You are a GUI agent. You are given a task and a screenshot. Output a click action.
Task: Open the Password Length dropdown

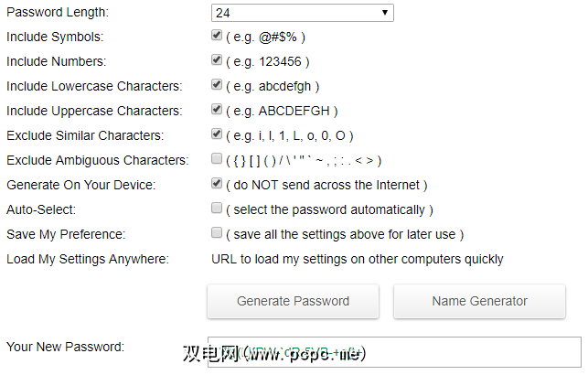point(302,13)
